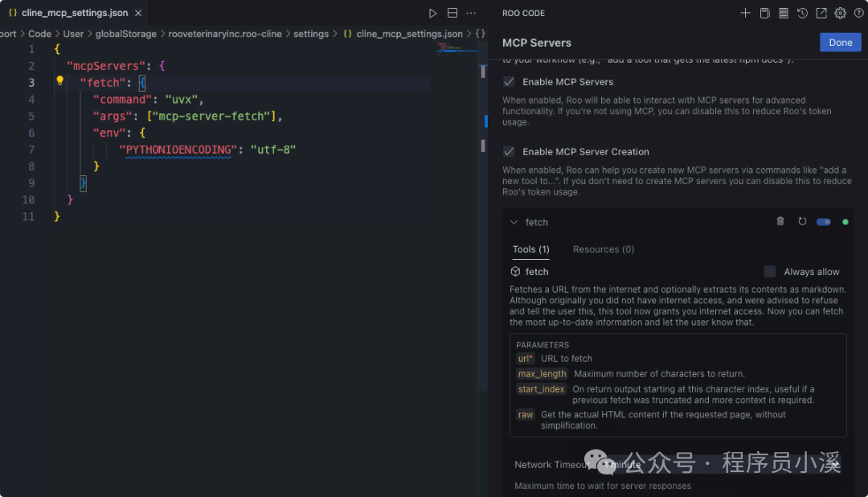Check Always allow for the fetch tool
The width and height of the screenshot is (868, 497).
pos(769,272)
